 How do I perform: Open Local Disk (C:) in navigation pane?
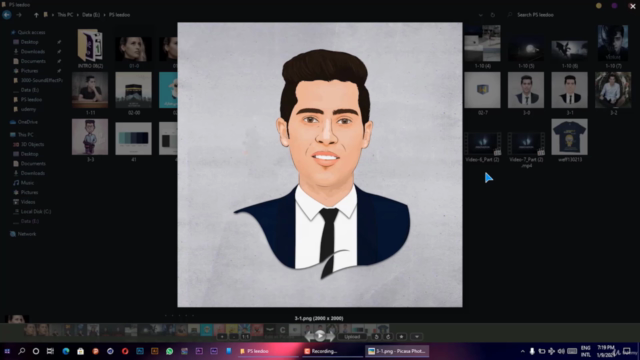36,211
